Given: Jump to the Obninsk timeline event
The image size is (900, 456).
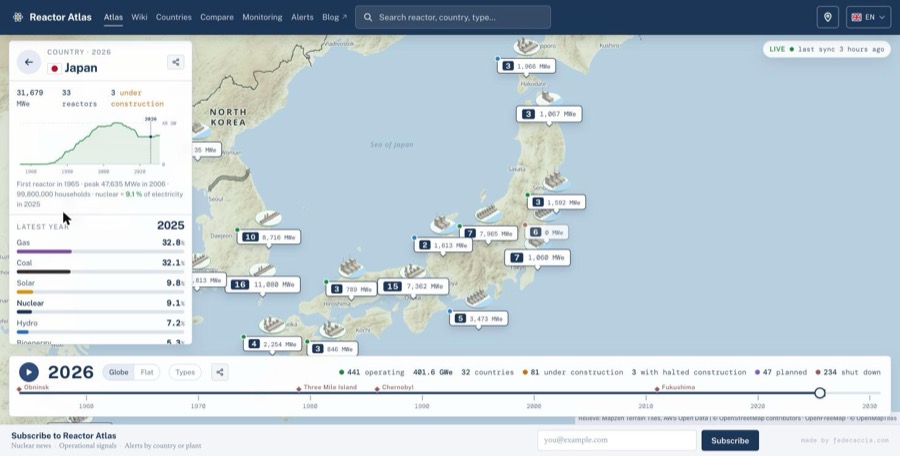Looking at the screenshot, I should point(33,388).
